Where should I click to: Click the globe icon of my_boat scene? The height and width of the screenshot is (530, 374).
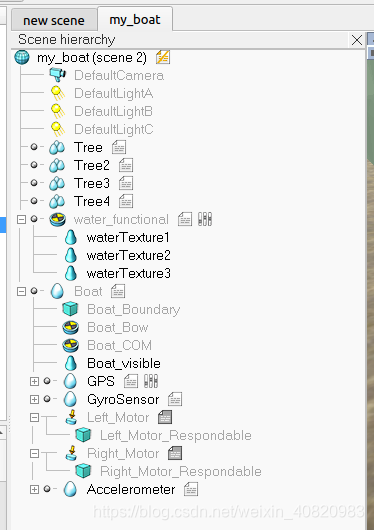tap(22, 57)
